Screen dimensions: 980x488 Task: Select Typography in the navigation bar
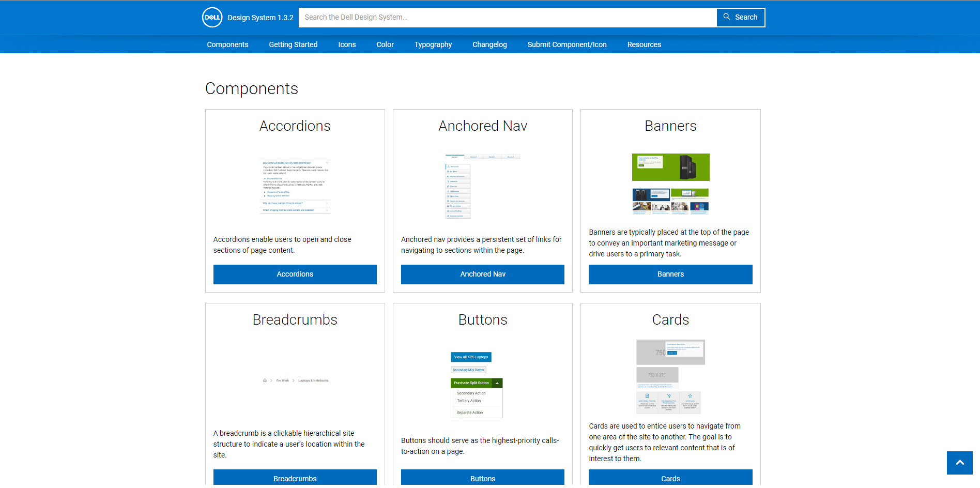pyautogui.click(x=433, y=44)
